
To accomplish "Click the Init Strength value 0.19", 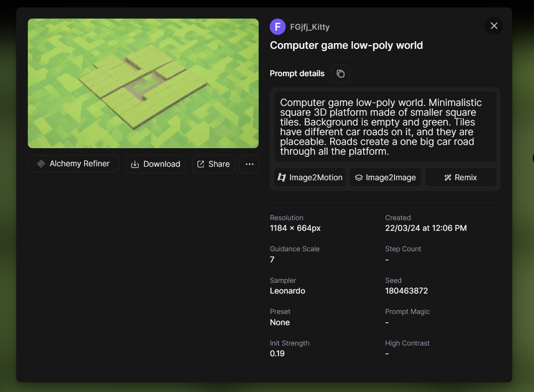I will click(277, 354).
